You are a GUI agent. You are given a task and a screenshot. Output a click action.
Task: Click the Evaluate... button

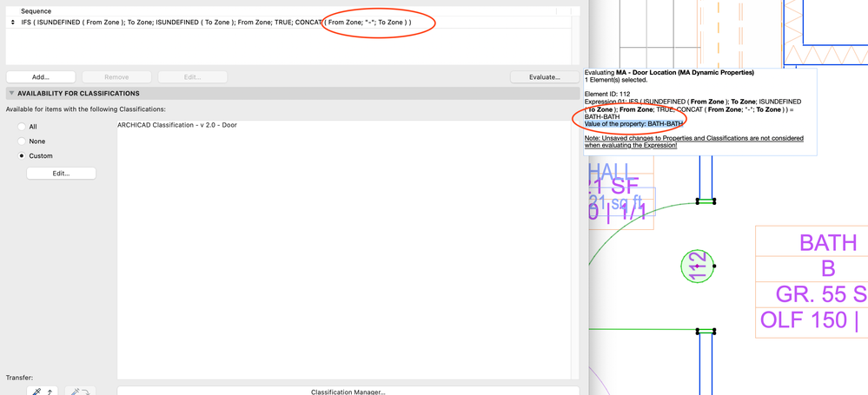[x=545, y=77]
